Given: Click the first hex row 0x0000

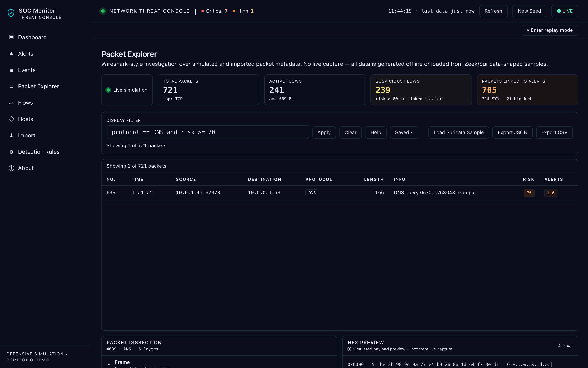Looking at the screenshot, I should point(450,364).
